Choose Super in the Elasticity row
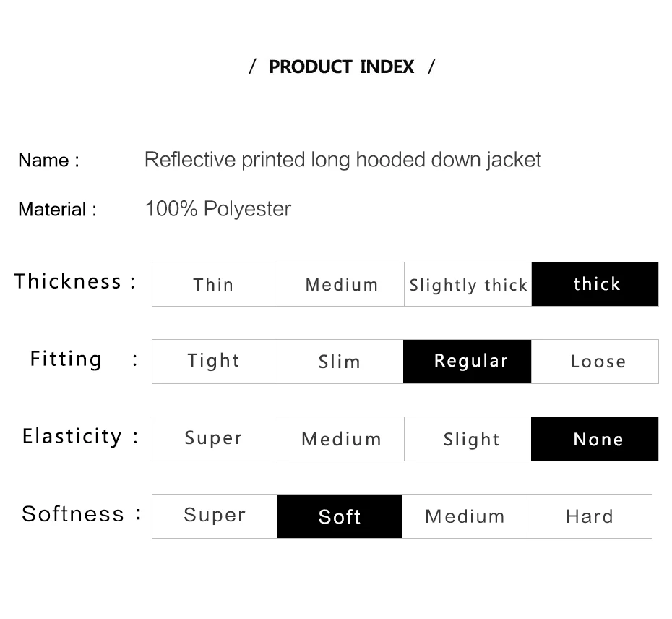This screenshot has height=619, width=672. click(x=215, y=439)
